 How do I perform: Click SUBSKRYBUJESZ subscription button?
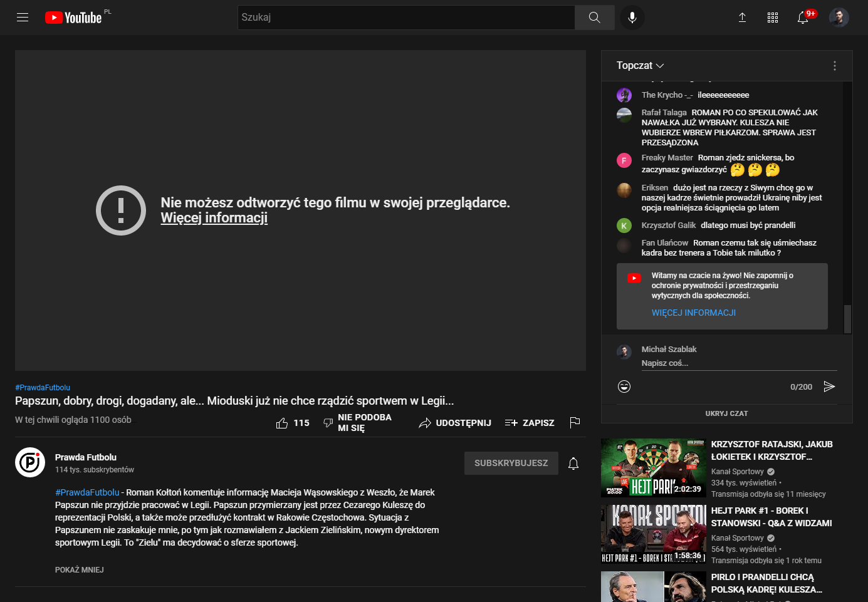tap(511, 464)
